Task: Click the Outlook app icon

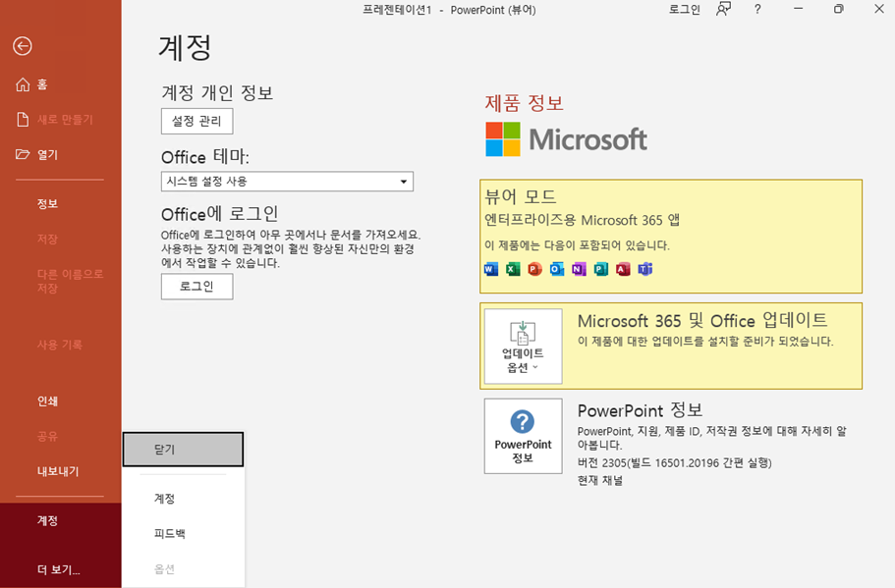Action: click(556, 269)
